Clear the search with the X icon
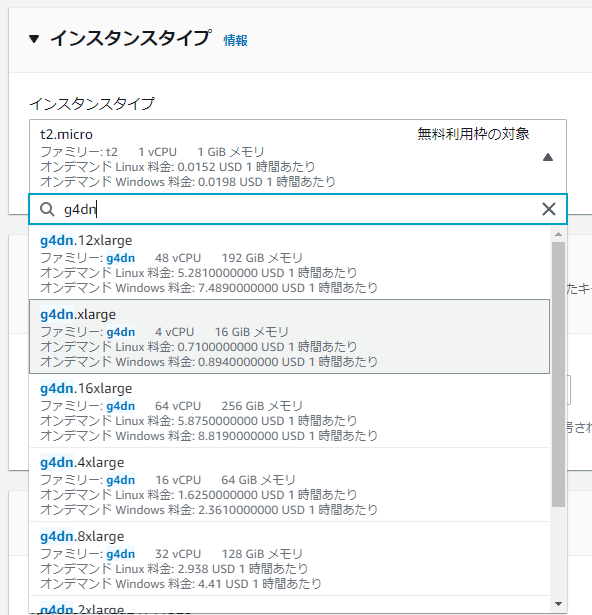The height and width of the screenshot is (615, 592). coord(548,209)
